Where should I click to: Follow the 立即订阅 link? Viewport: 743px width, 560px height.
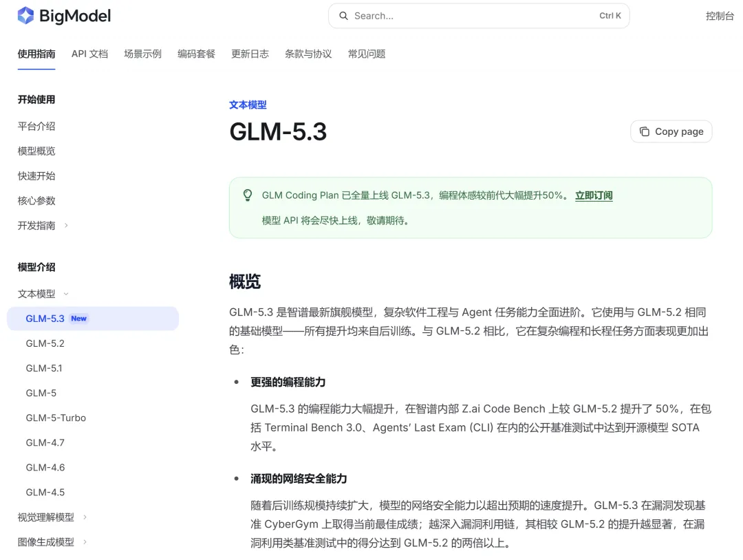coord(594,195)
